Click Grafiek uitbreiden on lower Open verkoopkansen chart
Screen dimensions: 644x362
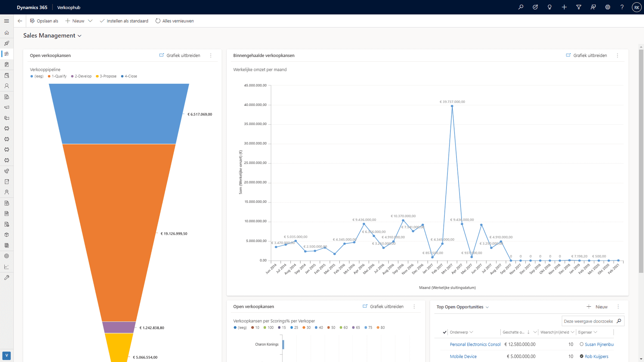[x=383, y=307]
